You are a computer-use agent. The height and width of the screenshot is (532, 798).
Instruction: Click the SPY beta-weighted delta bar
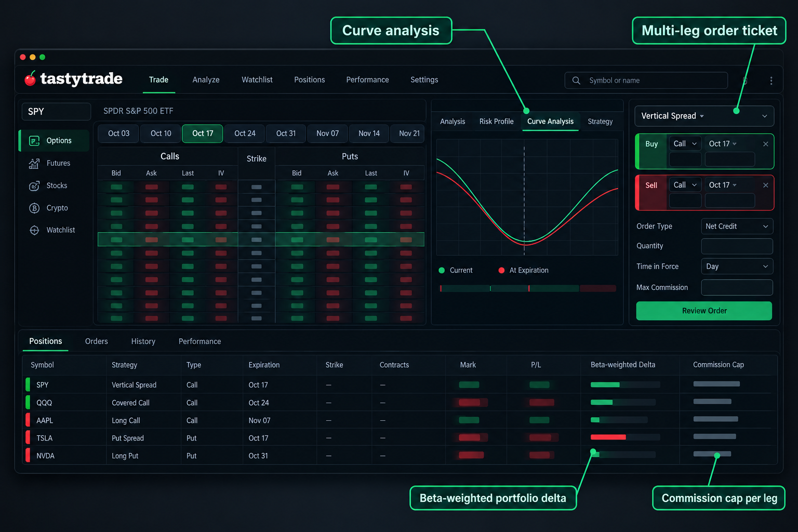pos(625,385)
